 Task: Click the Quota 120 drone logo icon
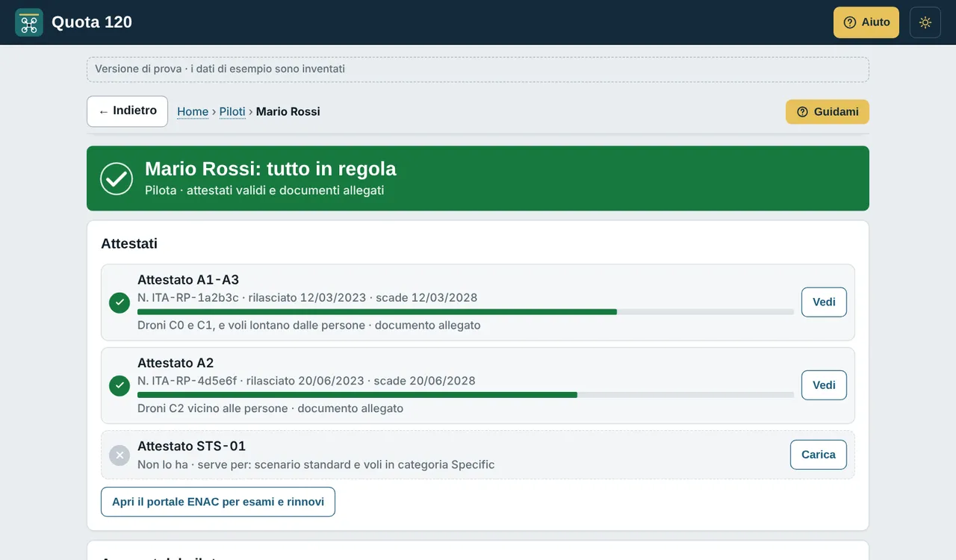pos(29,22)
